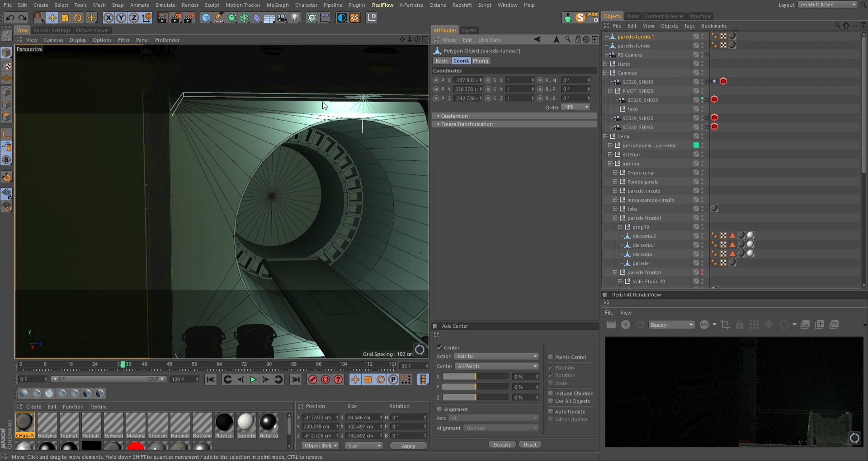Select the Scale tool
Screen dimensions: 868x461
(x=65, y=18)
